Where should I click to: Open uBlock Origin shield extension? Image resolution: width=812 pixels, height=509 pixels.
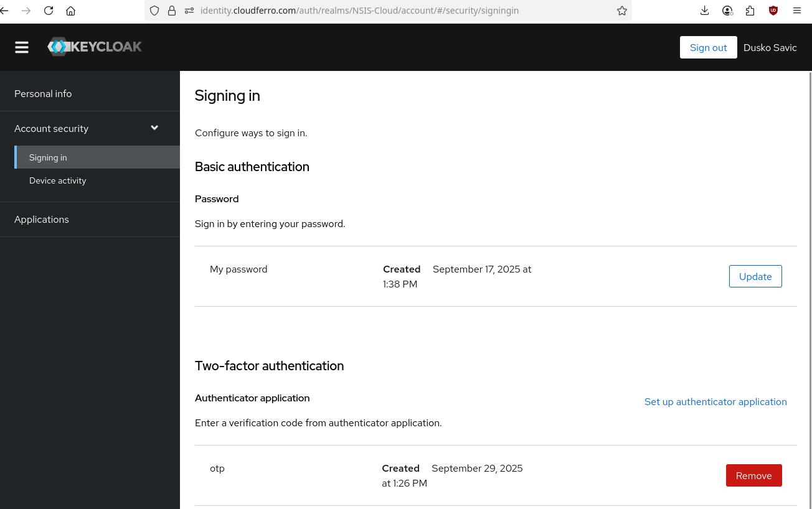(x=773, y=11)
